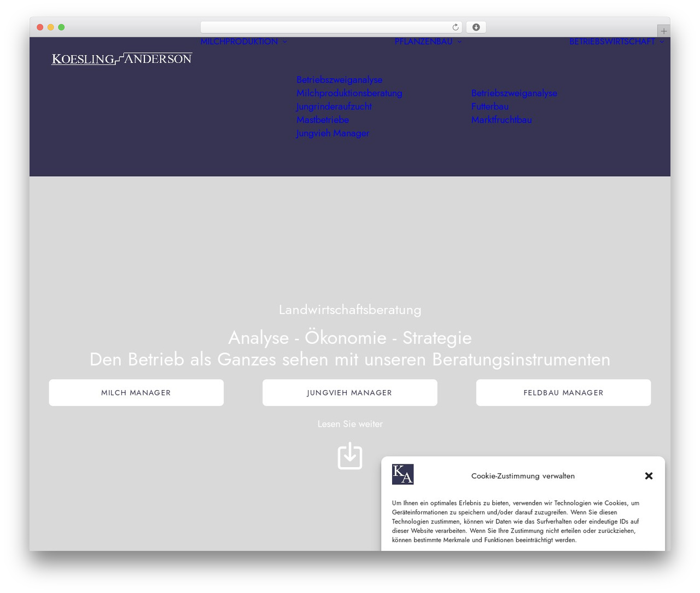
Task: Expand chevron next to Pflanzenbau
Action: click(x=459, y=42)
